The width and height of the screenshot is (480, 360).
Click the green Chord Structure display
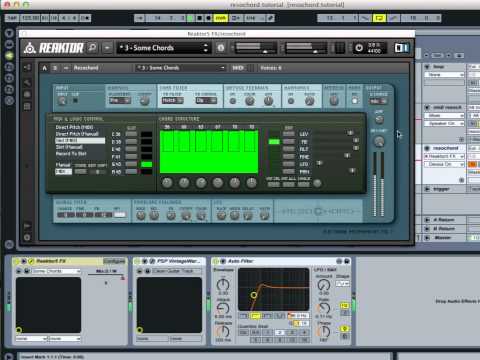click(x=209, y=152)
